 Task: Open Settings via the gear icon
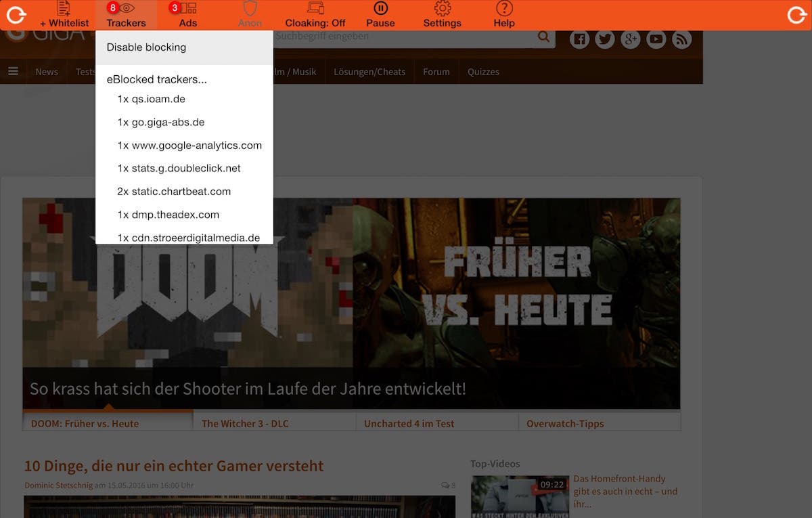(442, 9)
